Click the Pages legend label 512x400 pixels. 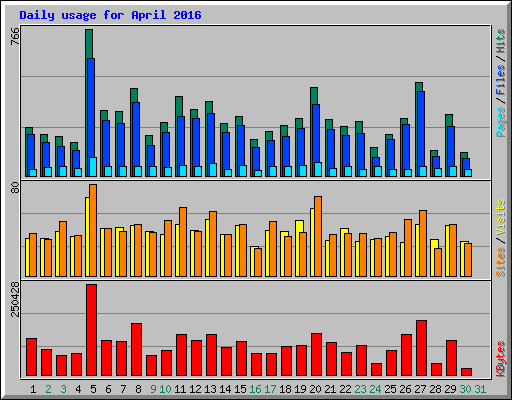500,122
